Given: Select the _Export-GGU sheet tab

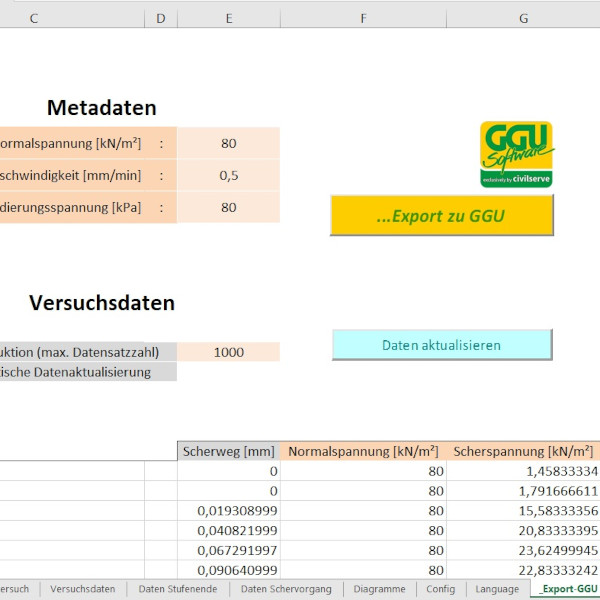Looking at the screenshot, I should pyautogui.click(x=567, y=589).
